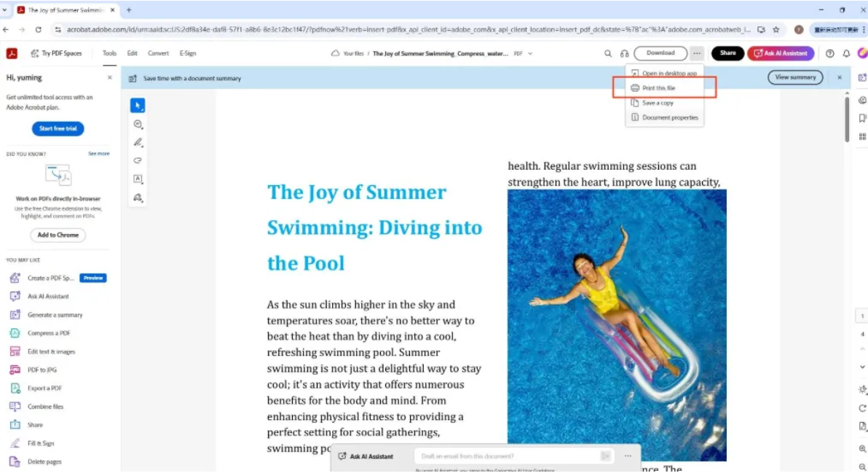Click the vertical document scrollbar
868x476 pixels.
tap(847, 119)
